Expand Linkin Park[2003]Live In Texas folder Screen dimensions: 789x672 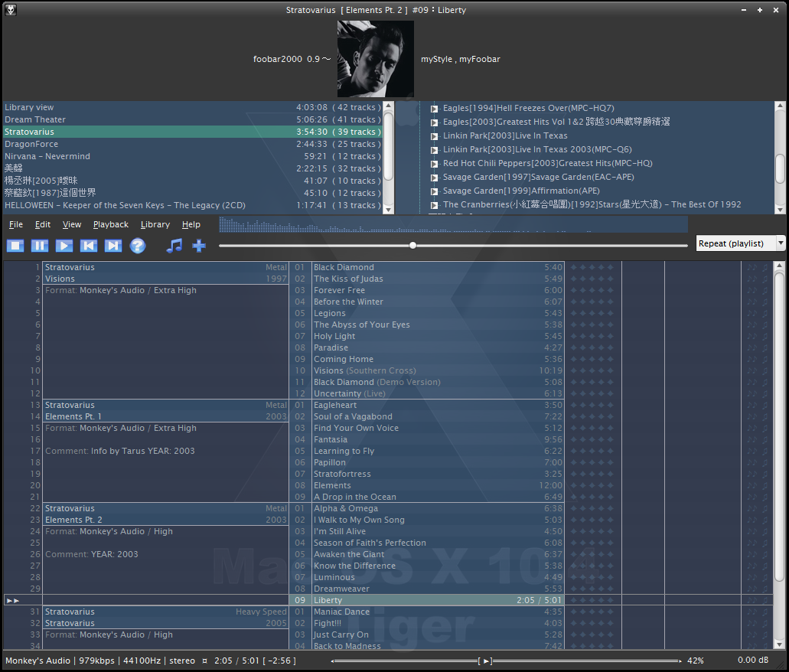click(x=434, y=136)
